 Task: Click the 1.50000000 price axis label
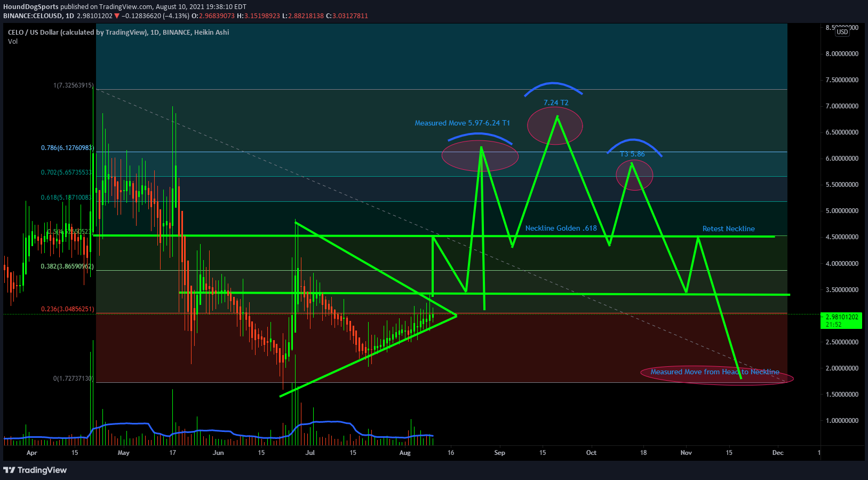click(x=842, y=395)
